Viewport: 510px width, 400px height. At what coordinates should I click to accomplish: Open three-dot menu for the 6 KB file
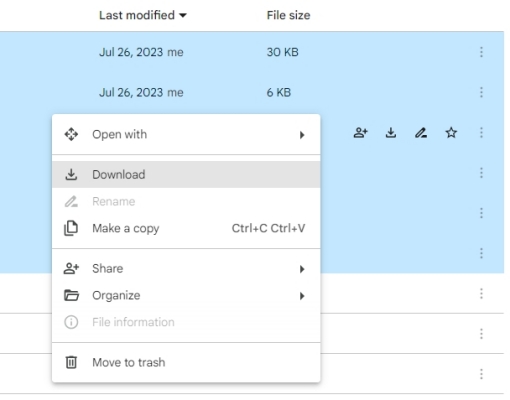(x=481, y=92)
